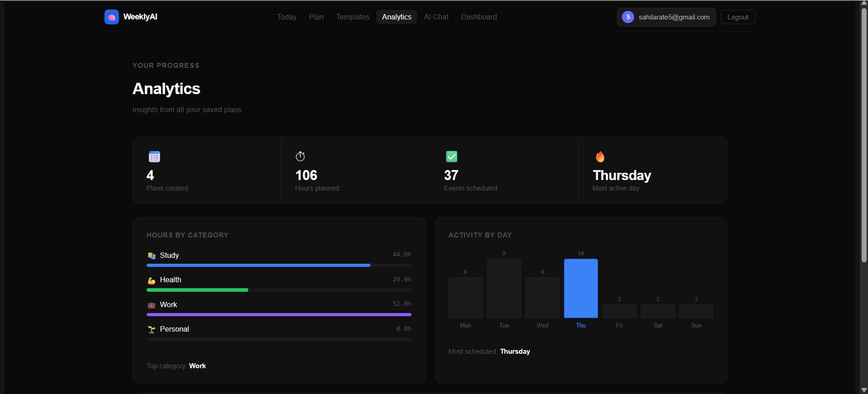Click the flame icon above Thursday
The height and width of the screenshot is (394, 868).
(x=600, y=157)
